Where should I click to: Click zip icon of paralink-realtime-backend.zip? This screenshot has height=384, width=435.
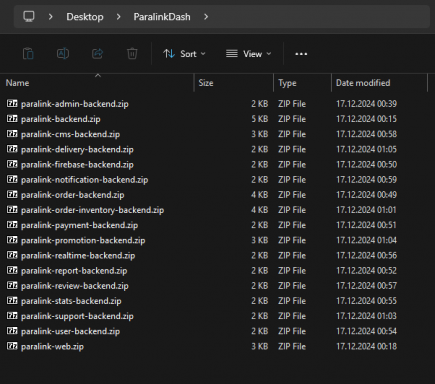coord(12,255)
